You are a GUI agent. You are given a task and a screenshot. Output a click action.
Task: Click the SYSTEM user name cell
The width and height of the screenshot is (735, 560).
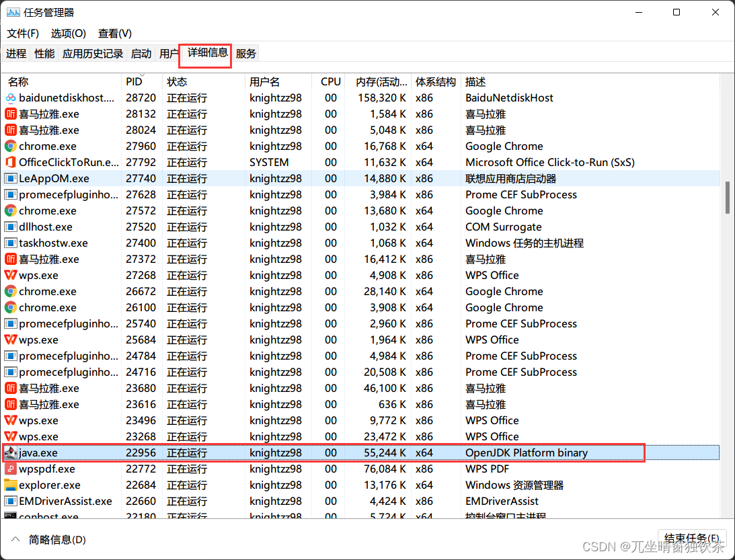click(x=269, y=162)
